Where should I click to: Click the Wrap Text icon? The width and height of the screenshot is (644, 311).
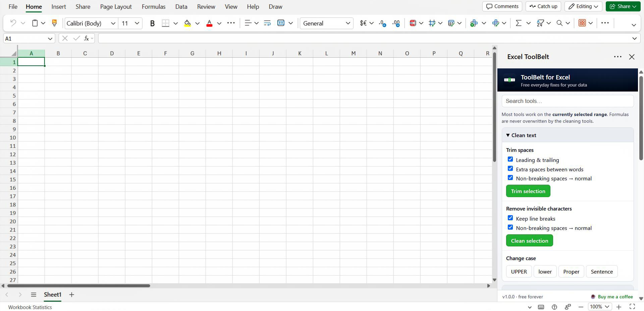pos(267,23)
